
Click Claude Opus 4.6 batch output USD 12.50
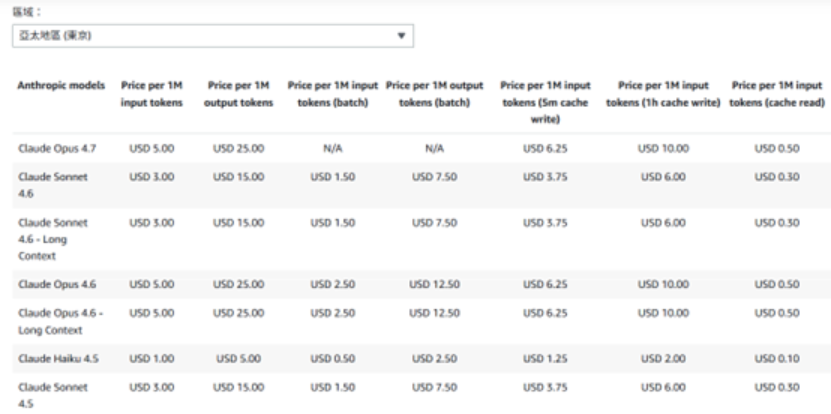(435, 284)
